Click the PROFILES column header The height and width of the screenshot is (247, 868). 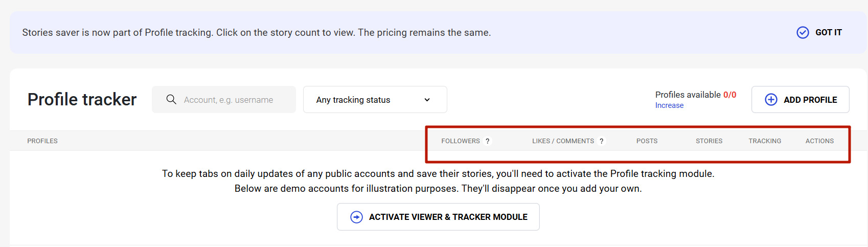(42, 141)
